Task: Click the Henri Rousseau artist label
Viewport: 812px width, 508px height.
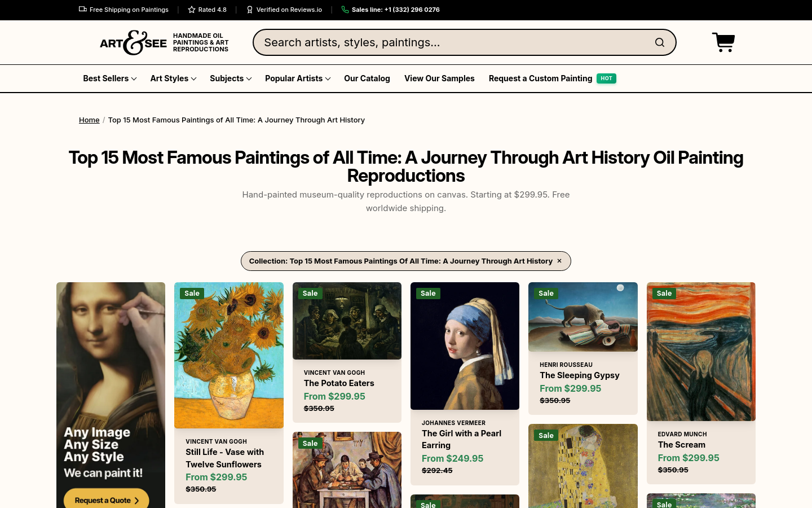Action: point(566,365)
